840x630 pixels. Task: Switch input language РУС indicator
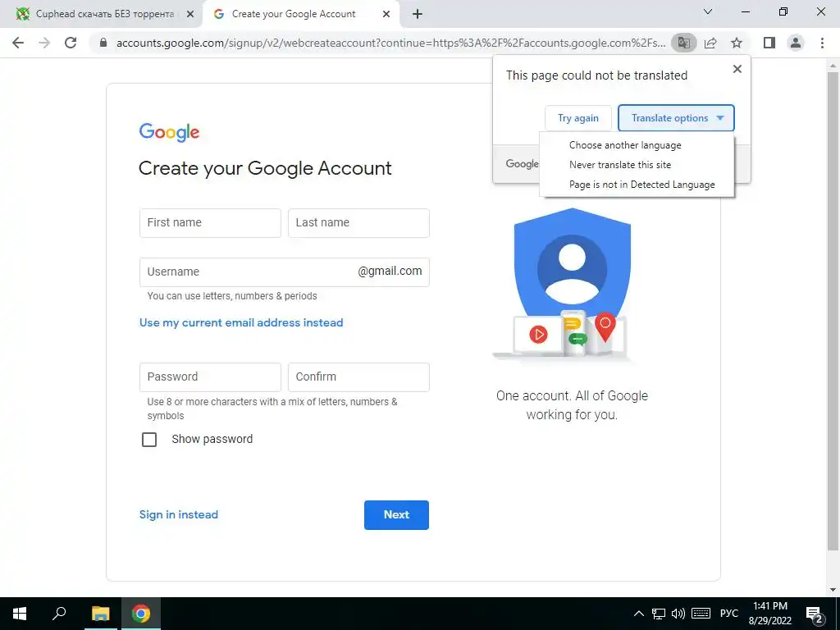729,614
